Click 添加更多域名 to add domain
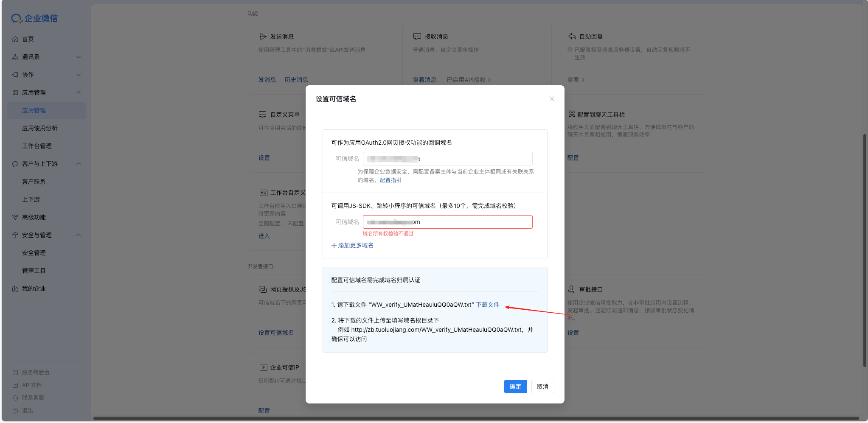This screenshot has height=423, width=868. point(352,245)
